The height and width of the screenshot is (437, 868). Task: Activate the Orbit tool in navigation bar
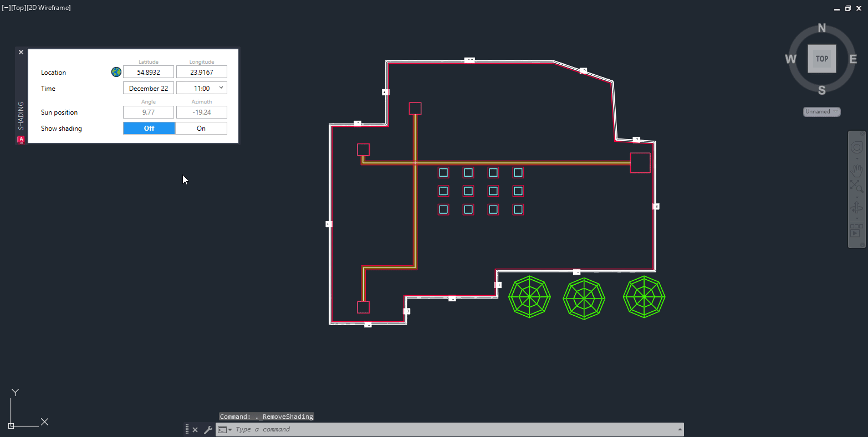coord(856,208)
